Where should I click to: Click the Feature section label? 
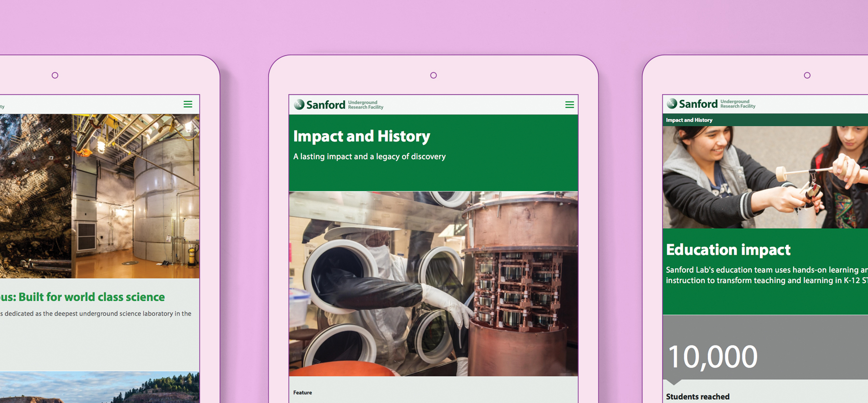(x=302, y=393)
